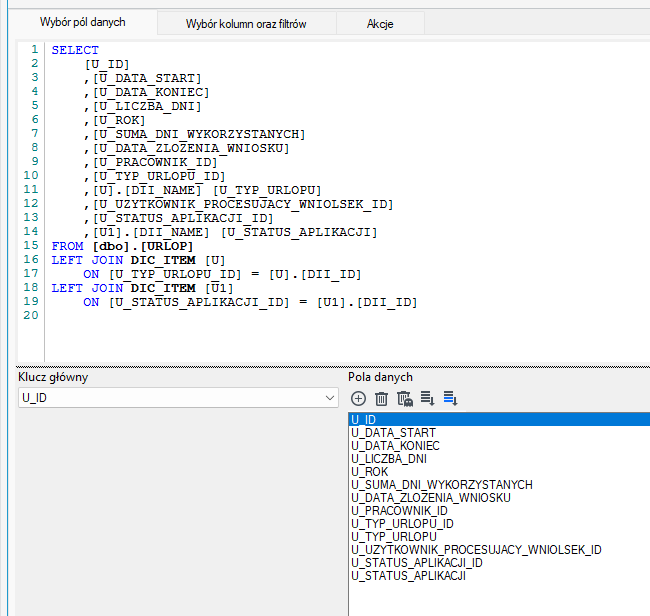Click [U_SUMA_DNI_WYKORZYSTANYCH] line in SQL editor
Image resolution: width=650 pixels, height=616 pixels.
pos(195,134)
